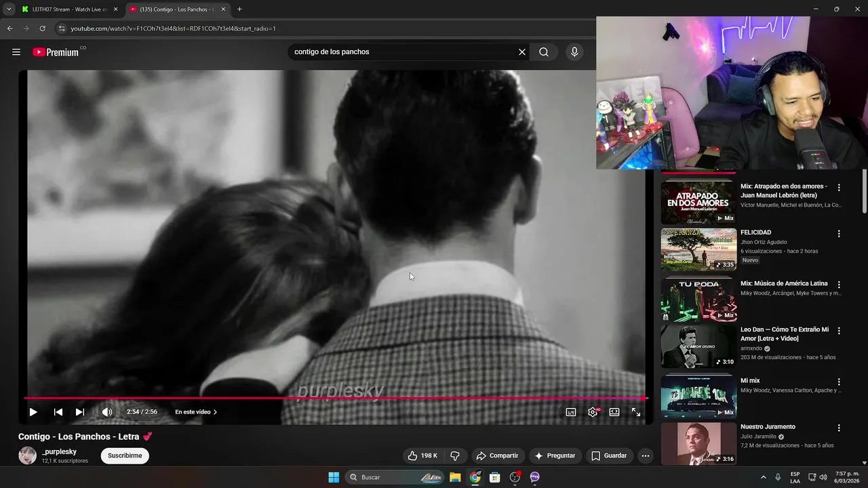Start voice search with the microphone

[574, 52]
